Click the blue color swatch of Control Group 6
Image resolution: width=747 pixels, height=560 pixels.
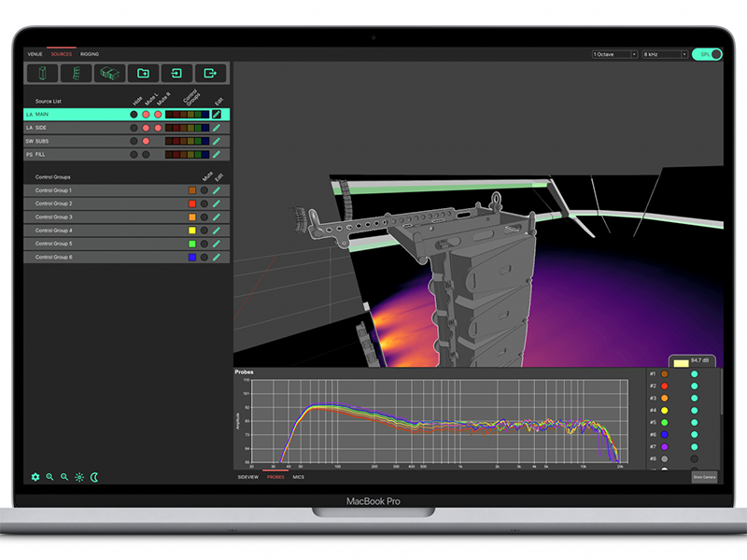[192, 258]
